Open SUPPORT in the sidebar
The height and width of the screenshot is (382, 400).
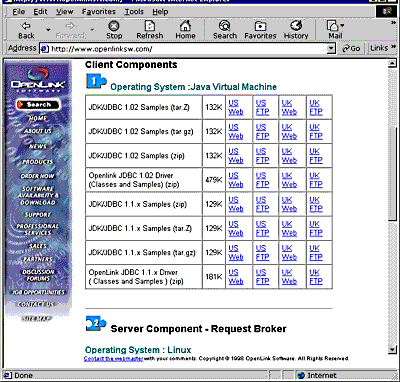pos(38,215)
